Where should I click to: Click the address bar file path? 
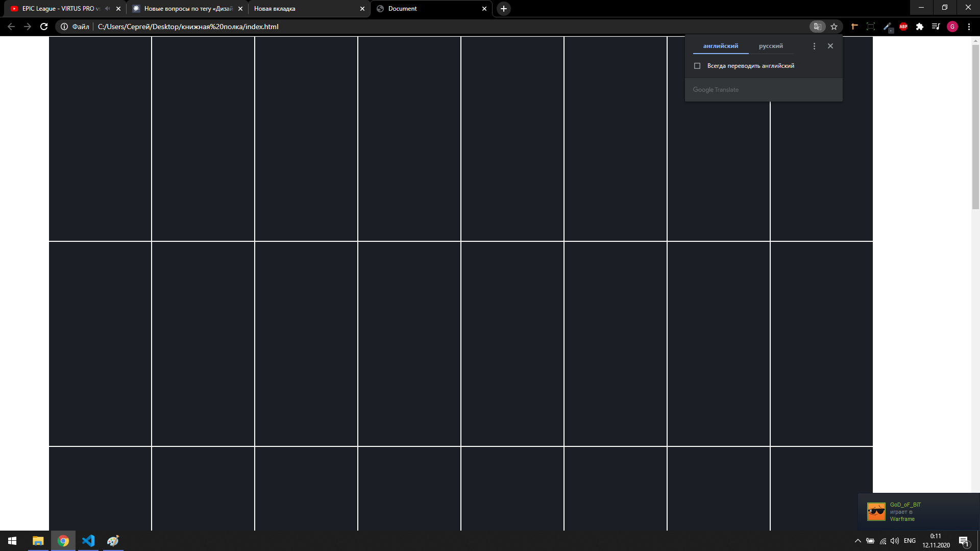click(188, 27)
